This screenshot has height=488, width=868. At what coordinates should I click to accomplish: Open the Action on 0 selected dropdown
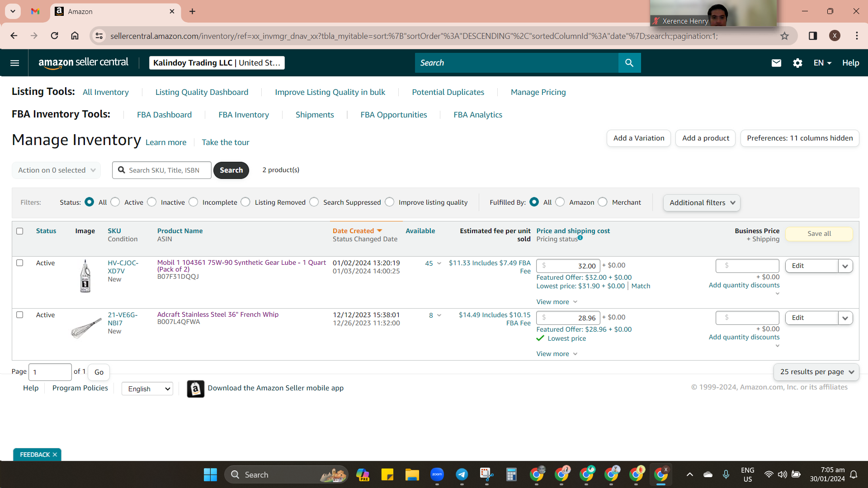coord(57,170)
